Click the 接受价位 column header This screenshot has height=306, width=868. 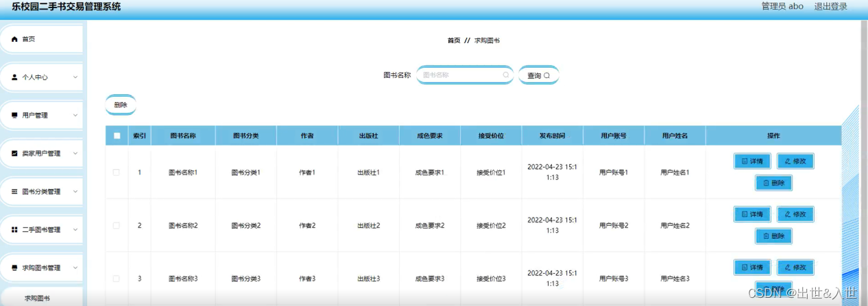pyautogui.click(x=491, y=136)
